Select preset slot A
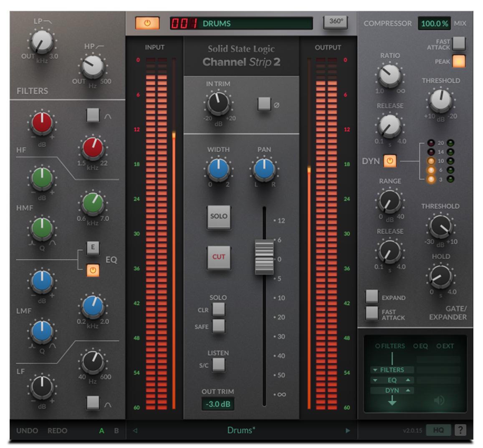Screen dimensions: 483x448 pos(101,431)
